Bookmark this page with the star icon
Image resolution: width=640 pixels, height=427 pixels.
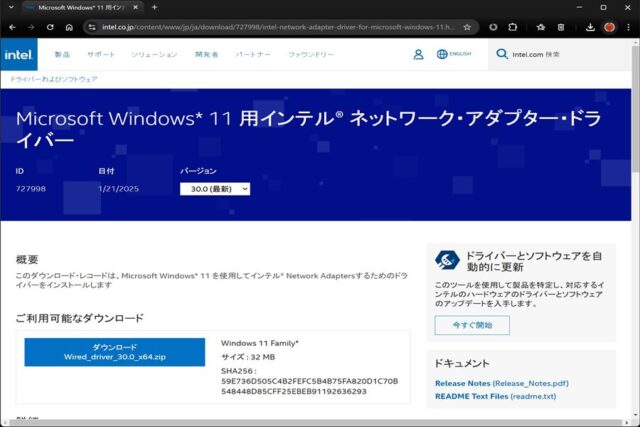pyautogui.click(x=467, y=27)
